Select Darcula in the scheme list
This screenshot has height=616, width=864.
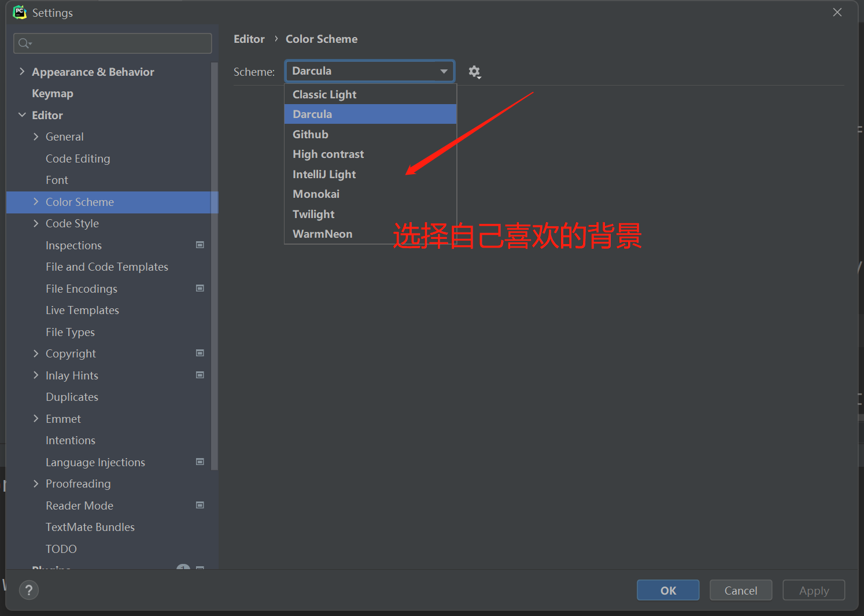point(371,114)
